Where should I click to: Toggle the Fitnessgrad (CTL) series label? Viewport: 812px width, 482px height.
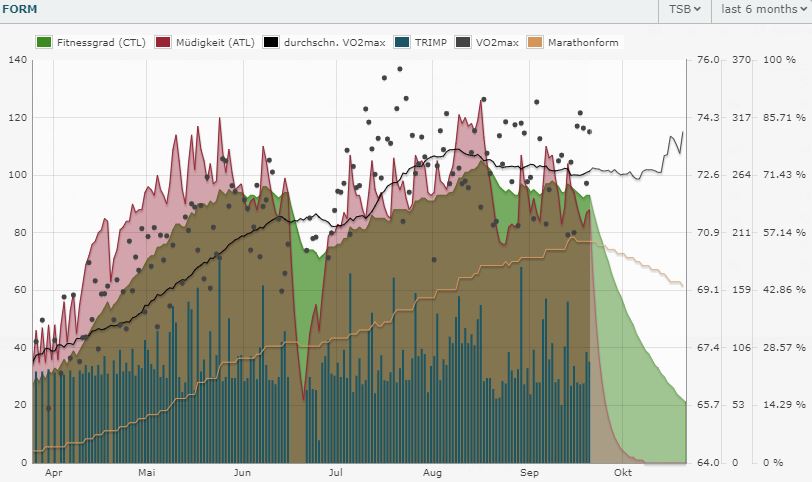pos(100,43)
